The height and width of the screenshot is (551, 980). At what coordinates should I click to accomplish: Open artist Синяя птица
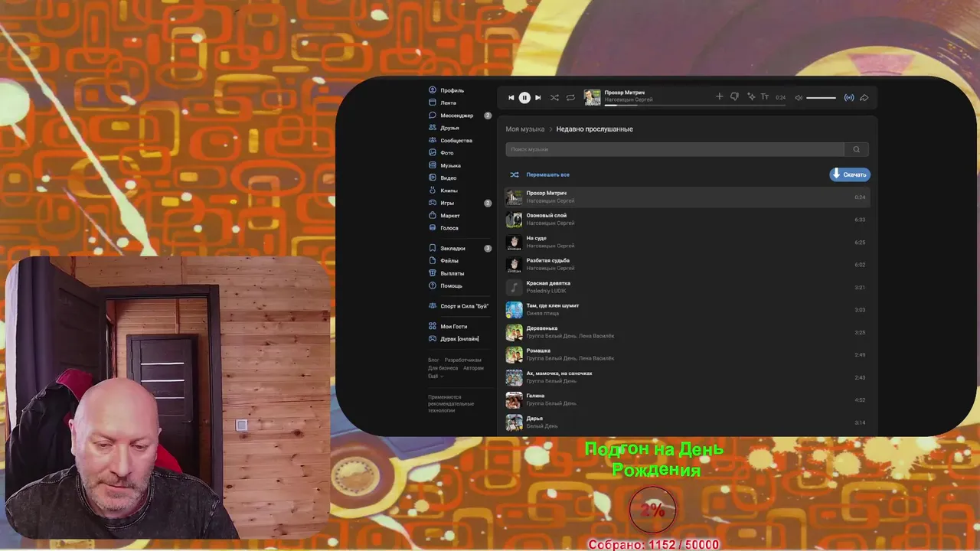tap(543, 314)
